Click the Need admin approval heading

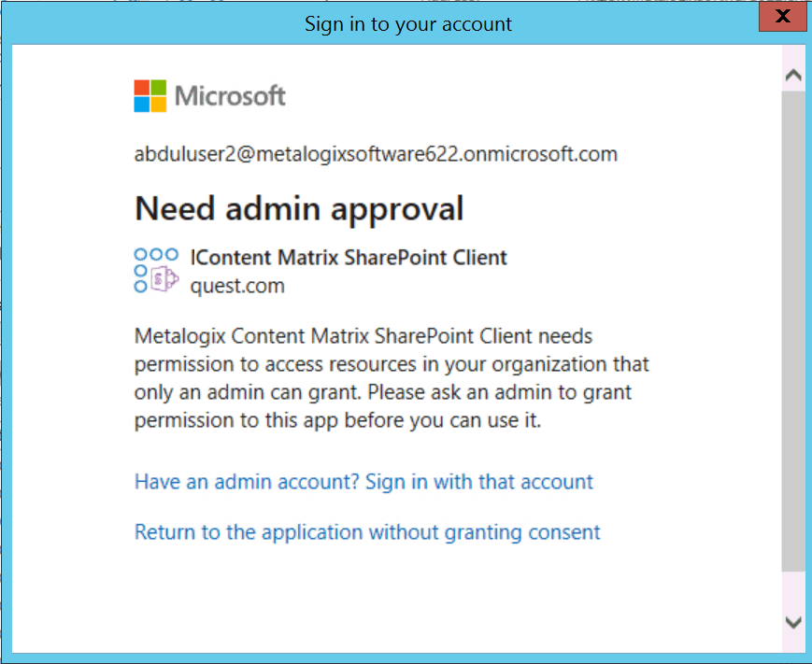[x=298, y=207]
